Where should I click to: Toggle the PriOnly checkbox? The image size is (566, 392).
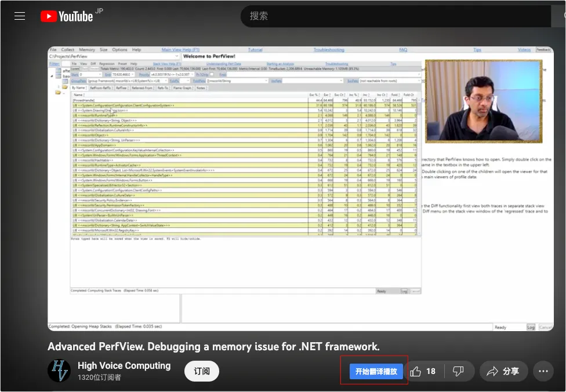click(212, 74)
